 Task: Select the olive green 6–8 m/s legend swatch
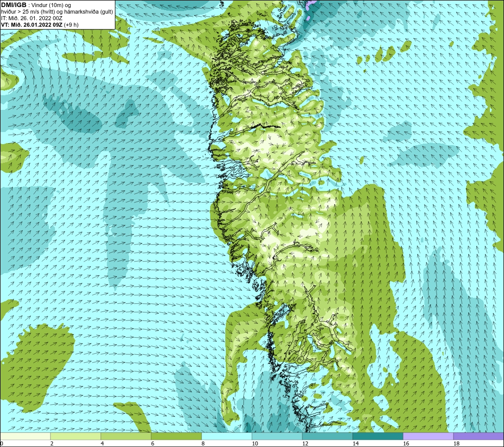point(176,436)
